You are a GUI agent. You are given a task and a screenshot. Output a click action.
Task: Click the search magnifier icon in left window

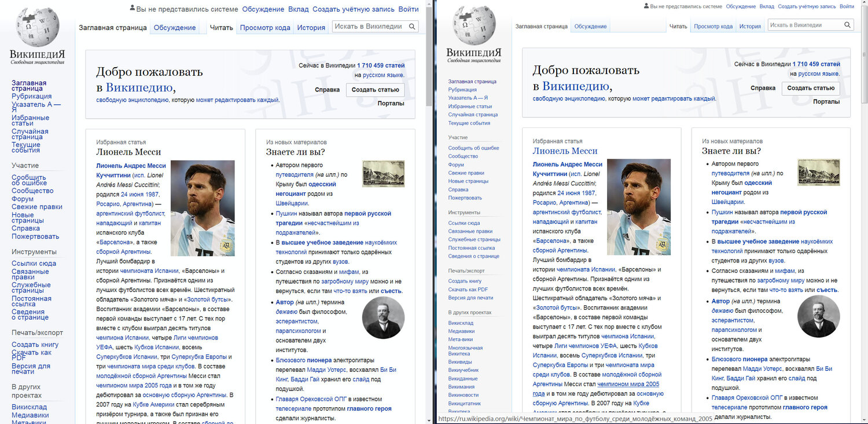point(412,27)
